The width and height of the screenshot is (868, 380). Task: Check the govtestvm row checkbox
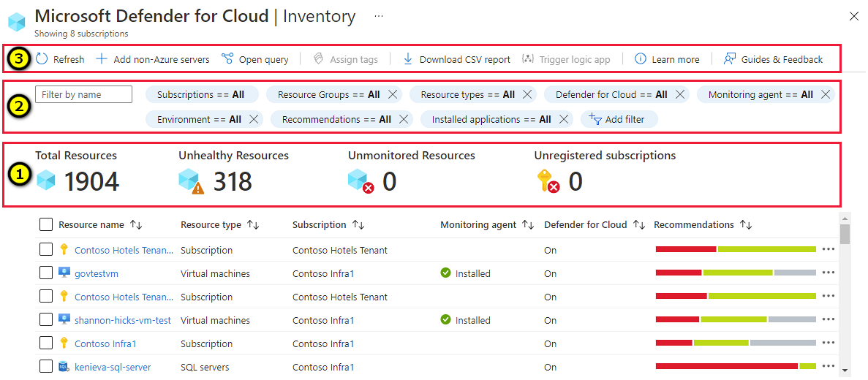[46, 273]
